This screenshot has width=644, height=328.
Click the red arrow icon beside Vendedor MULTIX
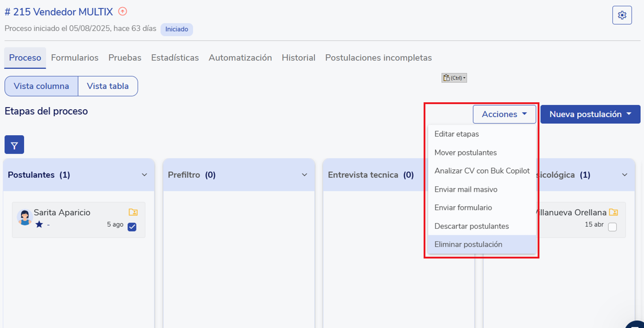(x=122, y=12)
